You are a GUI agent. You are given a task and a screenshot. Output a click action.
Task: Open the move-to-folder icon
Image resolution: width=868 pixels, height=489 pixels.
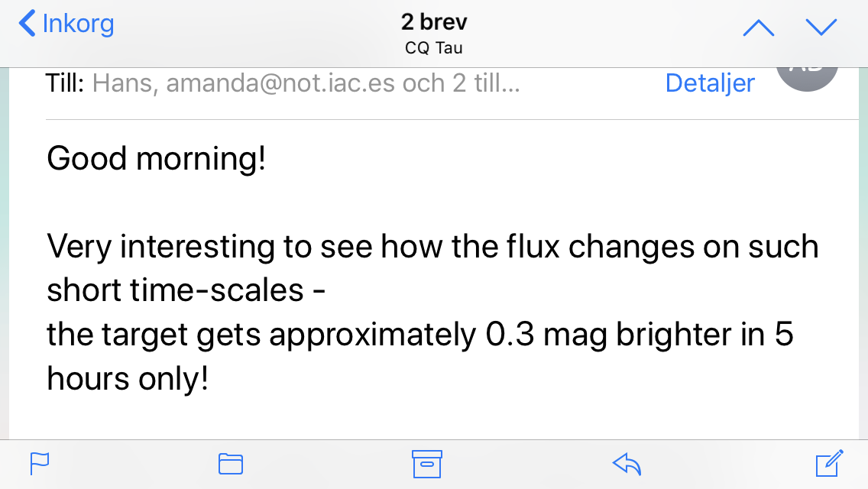(x=230, y=463)
